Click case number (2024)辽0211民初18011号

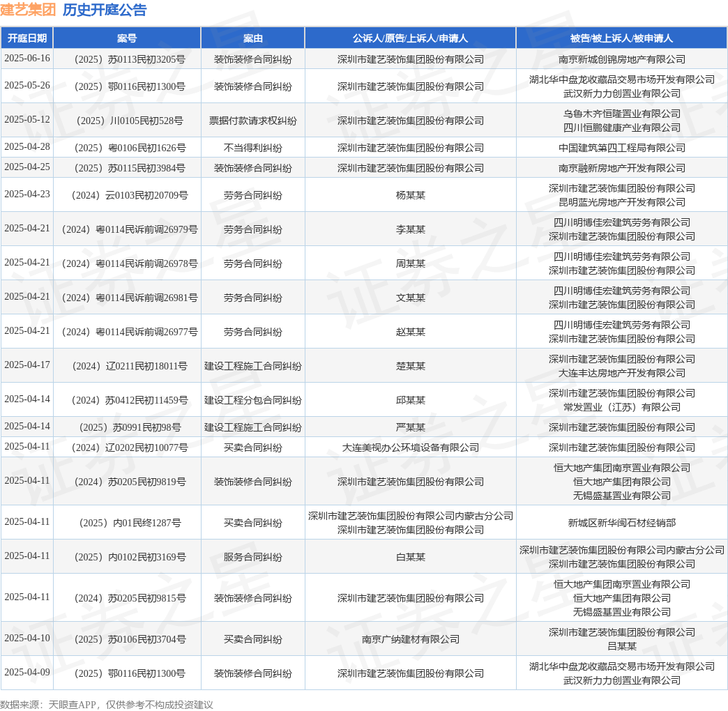(x=130, y=366)
